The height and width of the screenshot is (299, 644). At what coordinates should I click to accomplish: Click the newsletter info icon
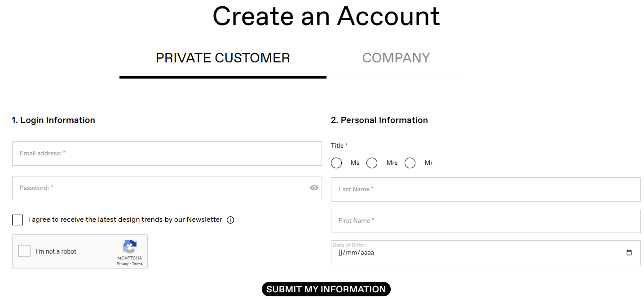(230, 220)
